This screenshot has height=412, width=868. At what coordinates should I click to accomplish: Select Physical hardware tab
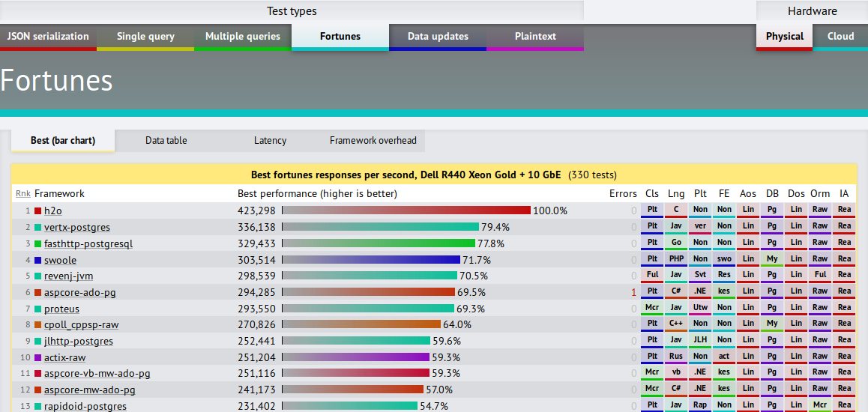(784, 37)
